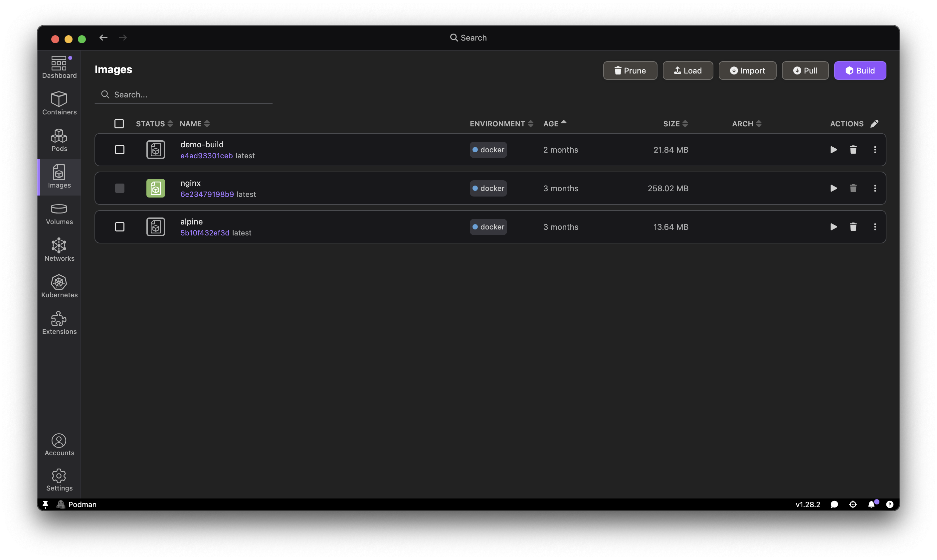Sort images by Environment column
The height and width of the screenshot is (560, 937).
(501, 123)
